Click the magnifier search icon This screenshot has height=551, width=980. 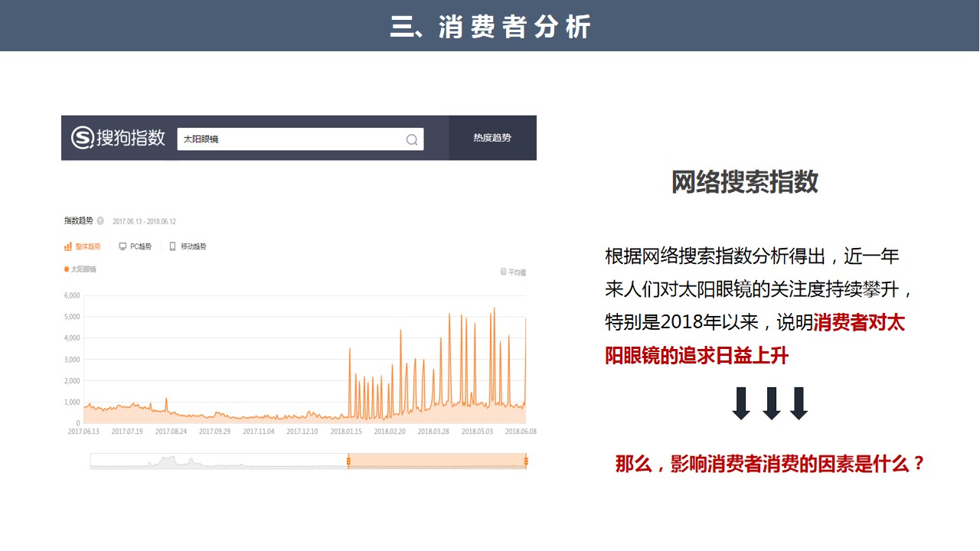tap(412, 139)
